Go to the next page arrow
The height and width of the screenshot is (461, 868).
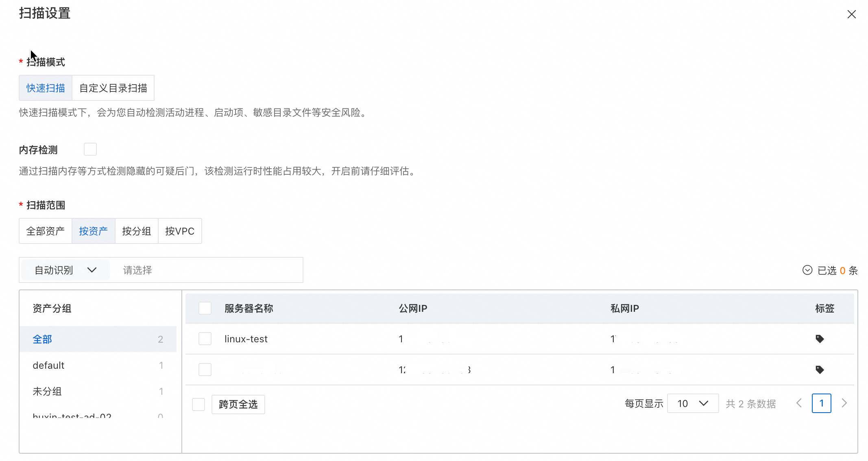844,403
